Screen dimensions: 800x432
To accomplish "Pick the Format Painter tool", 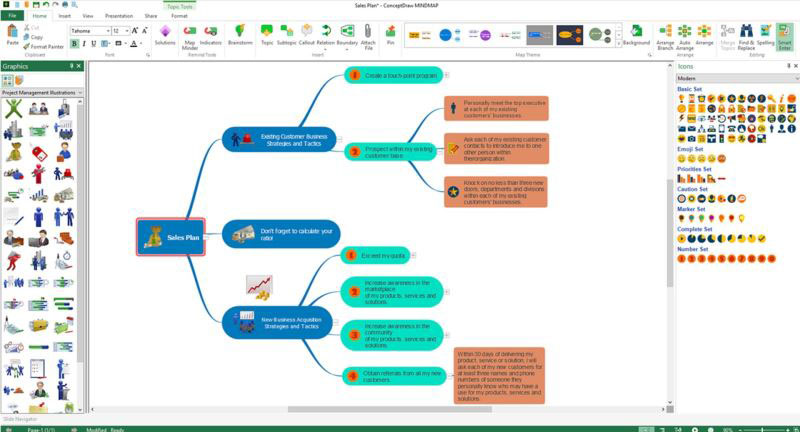I will pyautogui.click(x=43, y=46).
